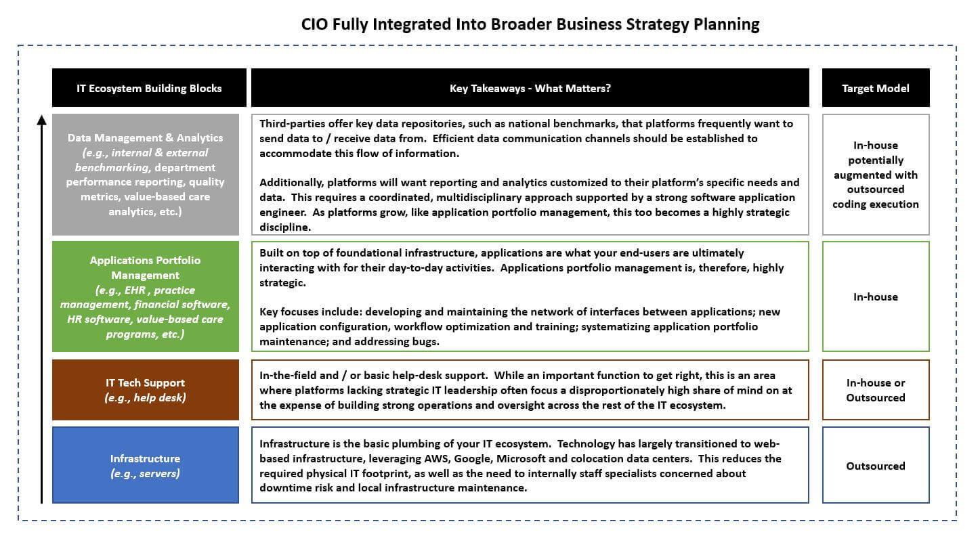Screen dimensions: 980x553
Task: Click the In-house target model cell
Action: click(x=876, y=296)
